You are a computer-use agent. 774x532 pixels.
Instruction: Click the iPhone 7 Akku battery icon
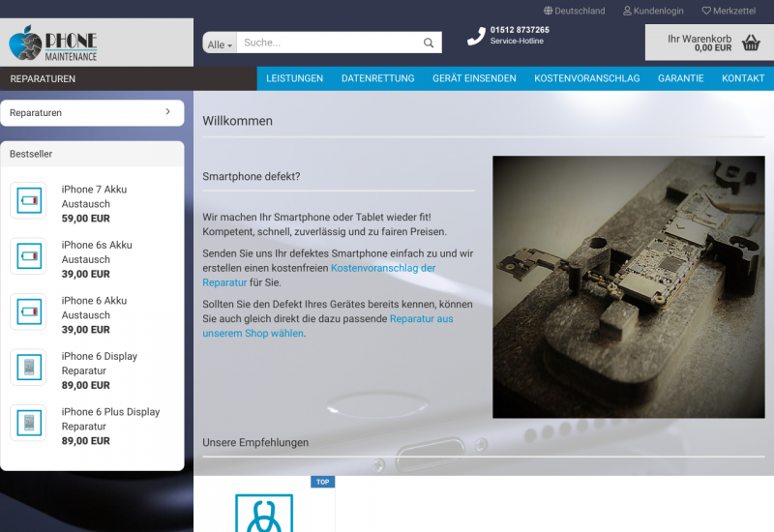[x=28, y=201]
